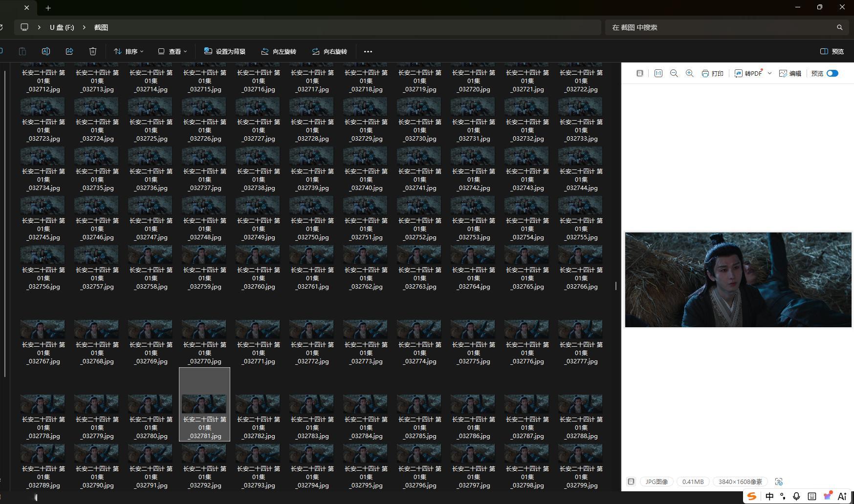Select file _032767.jpg
The image size is (854, 504).
pos(43,342)
